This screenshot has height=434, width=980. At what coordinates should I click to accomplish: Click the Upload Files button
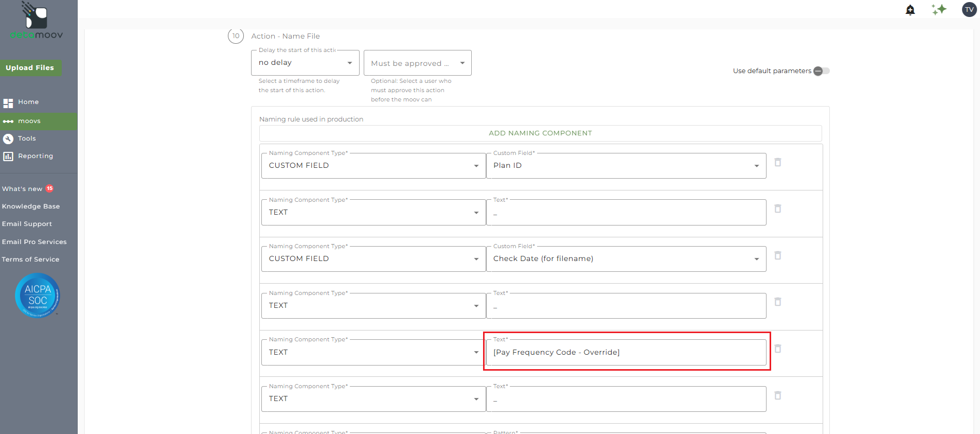click(30, 67)
